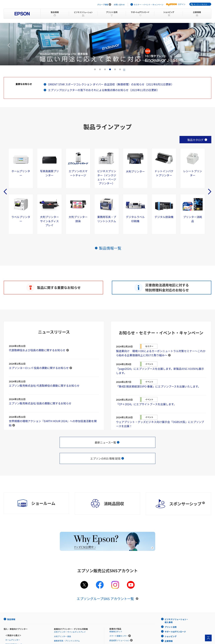The height and width of the screenshot is (644, 215).
Task: Open the page2024 booth event notice
Action: tap(160, 371)
